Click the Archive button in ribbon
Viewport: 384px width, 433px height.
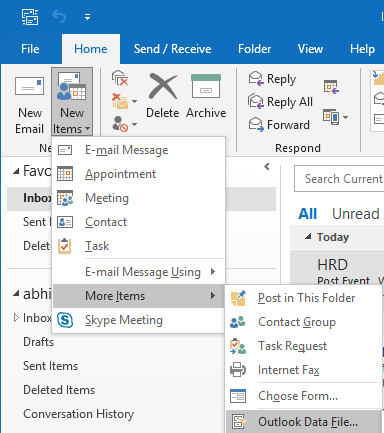[x=206, y=96]
